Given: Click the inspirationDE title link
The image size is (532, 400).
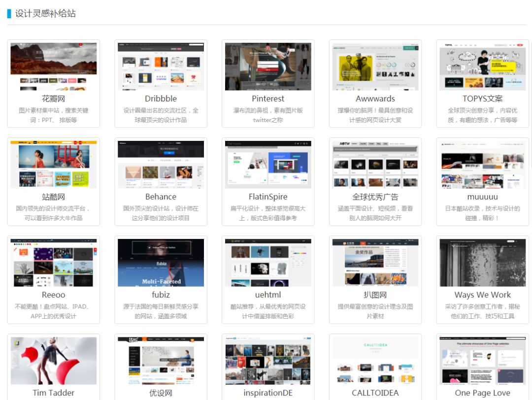Looking at the screenshot, I should tap(268, 393).
